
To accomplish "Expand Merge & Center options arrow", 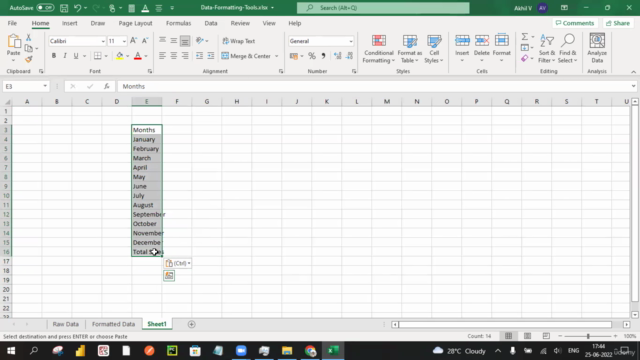I will pos(277,56).
